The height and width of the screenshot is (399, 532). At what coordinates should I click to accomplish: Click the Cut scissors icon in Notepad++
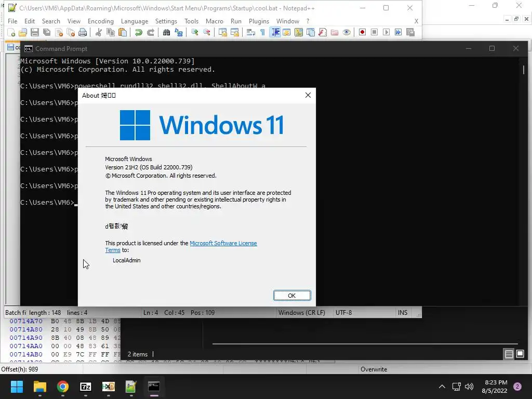[98, 32]
